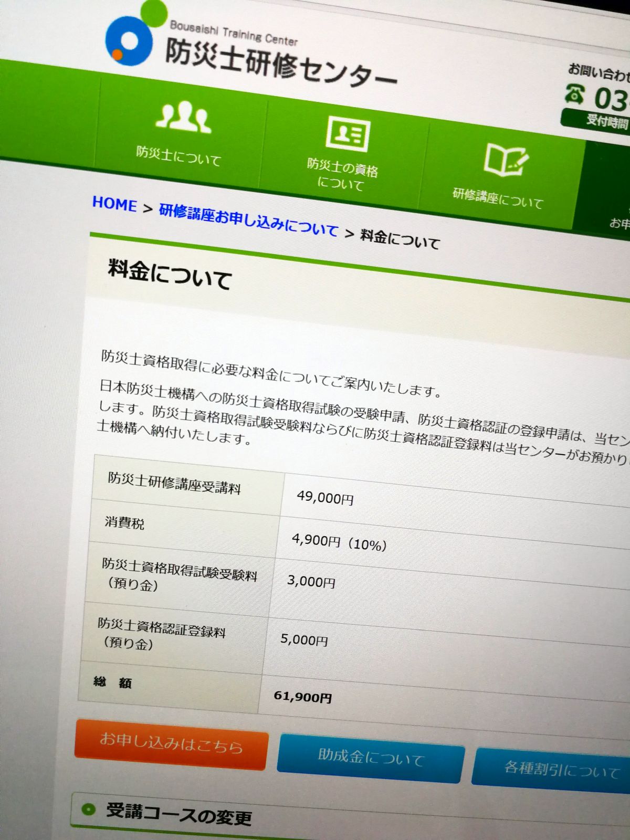This screenshot has height=840, width=630.
Task: Click the people icon above 防災士について
Action: click(x=184, y=117)
